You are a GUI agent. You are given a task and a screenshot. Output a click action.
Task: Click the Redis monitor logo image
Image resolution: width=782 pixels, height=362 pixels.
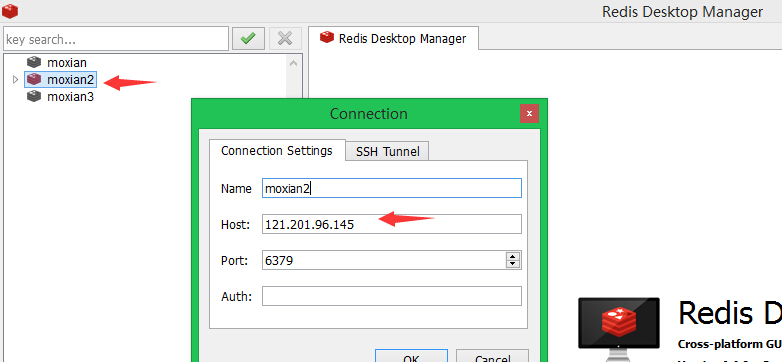click(x=618, y=329)
